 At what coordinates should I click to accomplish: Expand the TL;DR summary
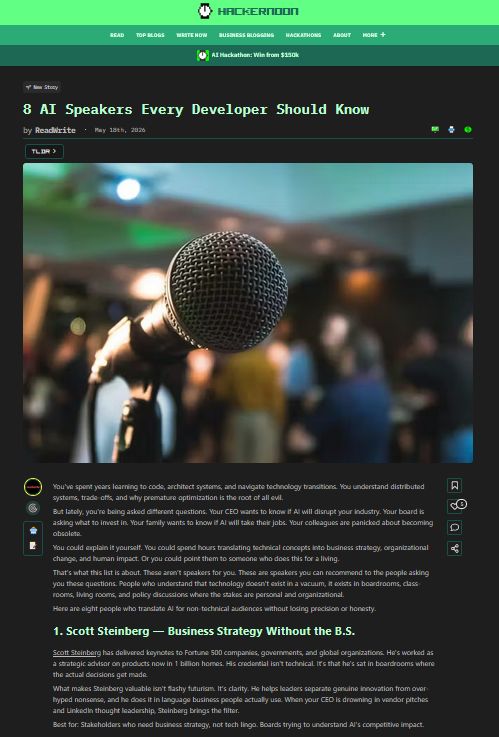pyautogui.click(x=44, y=151)
